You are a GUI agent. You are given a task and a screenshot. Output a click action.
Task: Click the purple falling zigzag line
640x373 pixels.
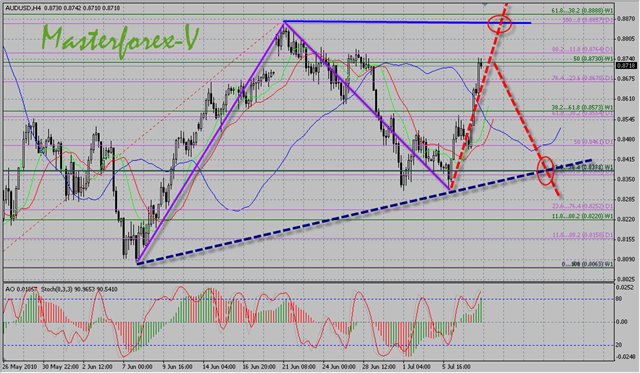point(367,106)
